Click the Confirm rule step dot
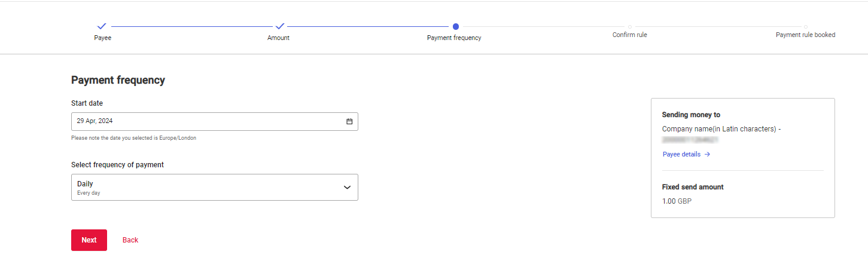 pyautogui.click(x=630, y=26)
